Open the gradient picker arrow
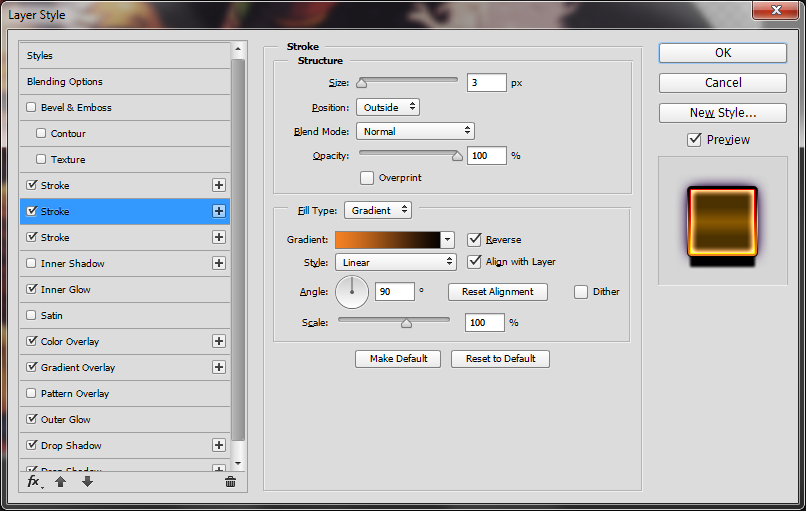 447,240
